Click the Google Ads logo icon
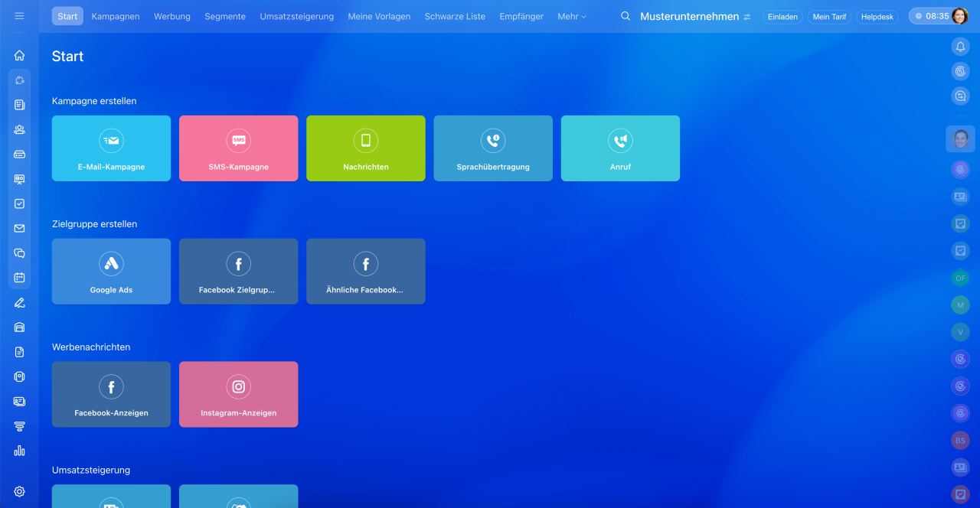The width and height of the screenshot is (980, 508). [111, 263]
